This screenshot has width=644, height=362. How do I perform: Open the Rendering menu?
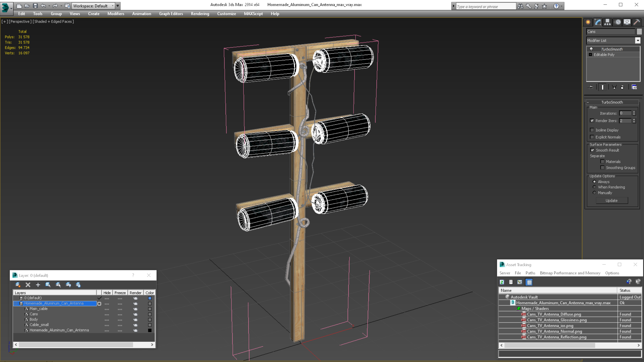[x=200, y=14]
